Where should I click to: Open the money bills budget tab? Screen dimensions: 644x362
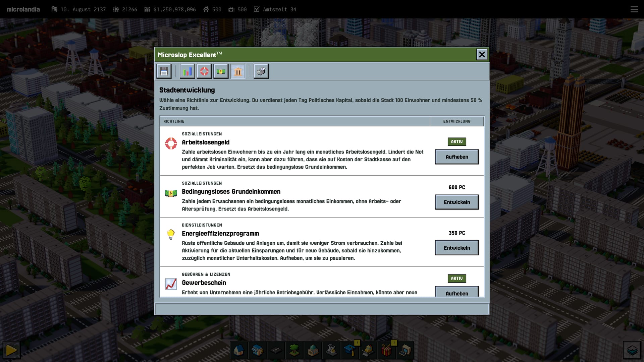221,71
